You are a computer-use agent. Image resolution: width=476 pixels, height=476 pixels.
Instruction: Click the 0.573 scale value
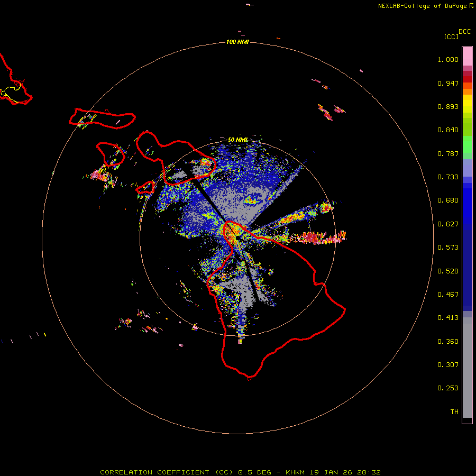point(448,248)
